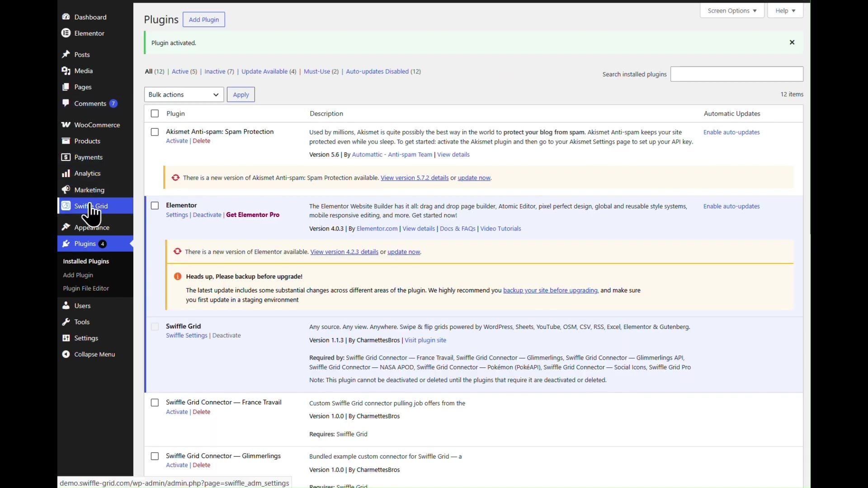Open the Dashboard icon in sidebar

(66, 17)
